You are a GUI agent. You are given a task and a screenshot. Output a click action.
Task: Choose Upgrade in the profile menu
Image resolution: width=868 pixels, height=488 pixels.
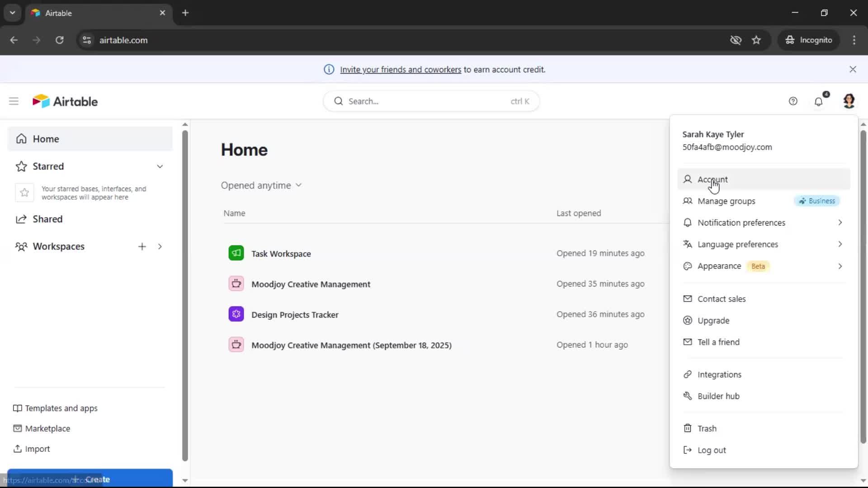coord(764,320)
